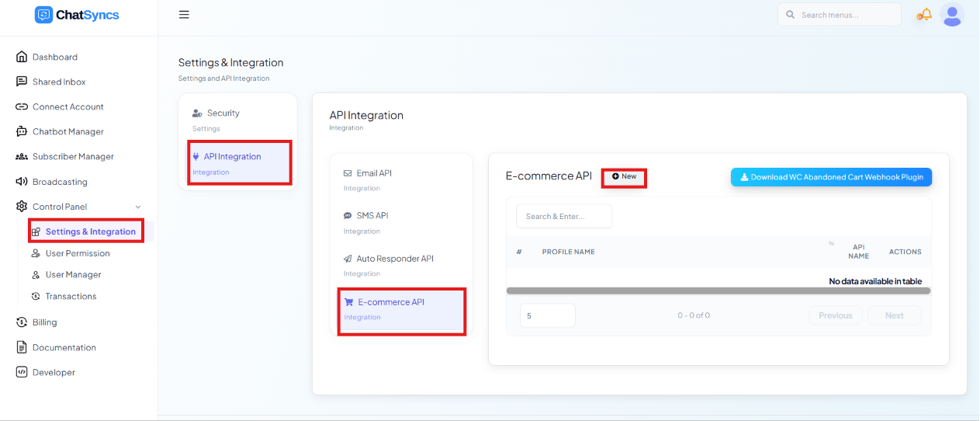Click the Chatbot Manager robot icon
The height and width of the screenshot is (421, 980).
coord(22,131)
